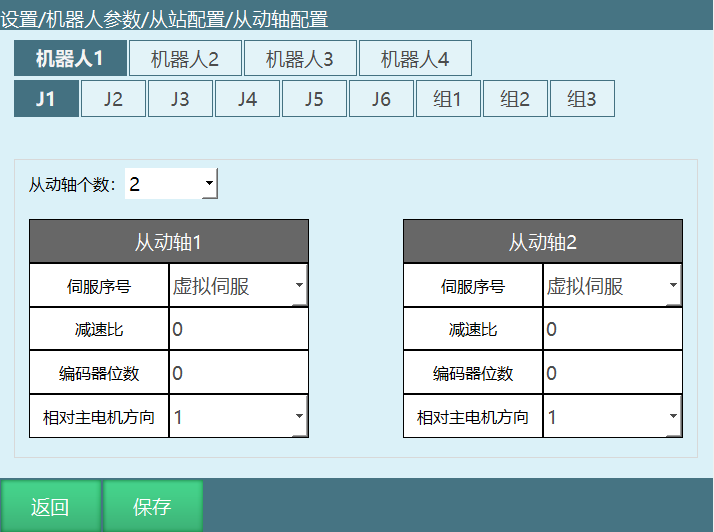Open the 组1 group tab
The height and width of the screenshot is (532, 714).
pyautogui.click(x=448, y=99)
